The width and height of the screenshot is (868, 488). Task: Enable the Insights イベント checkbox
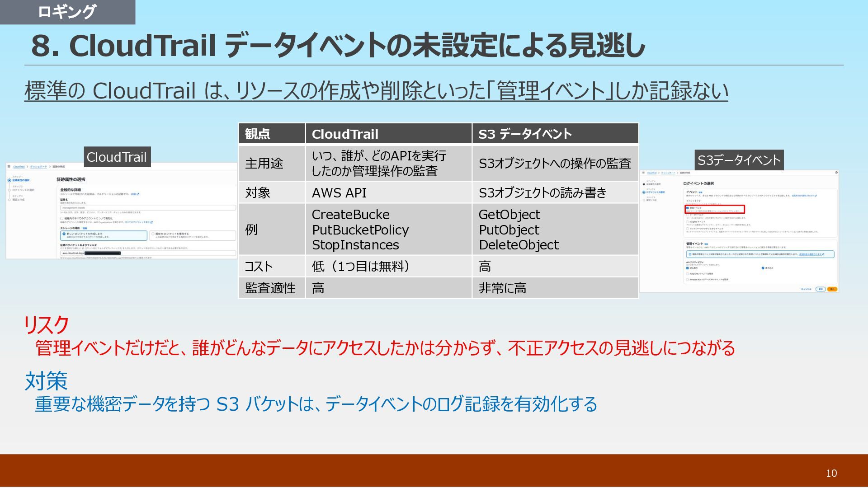coord(688,222)
